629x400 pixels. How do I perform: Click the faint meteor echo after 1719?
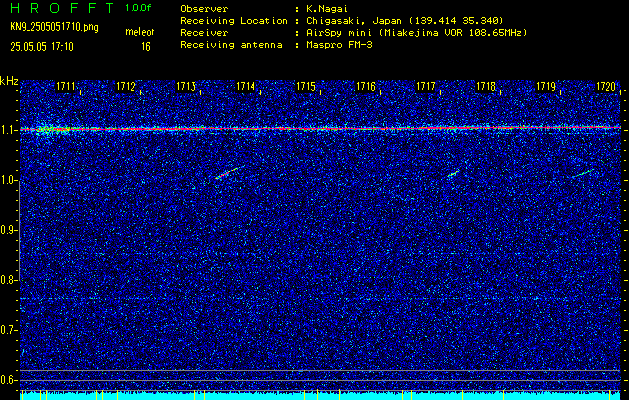pos(583,173)
